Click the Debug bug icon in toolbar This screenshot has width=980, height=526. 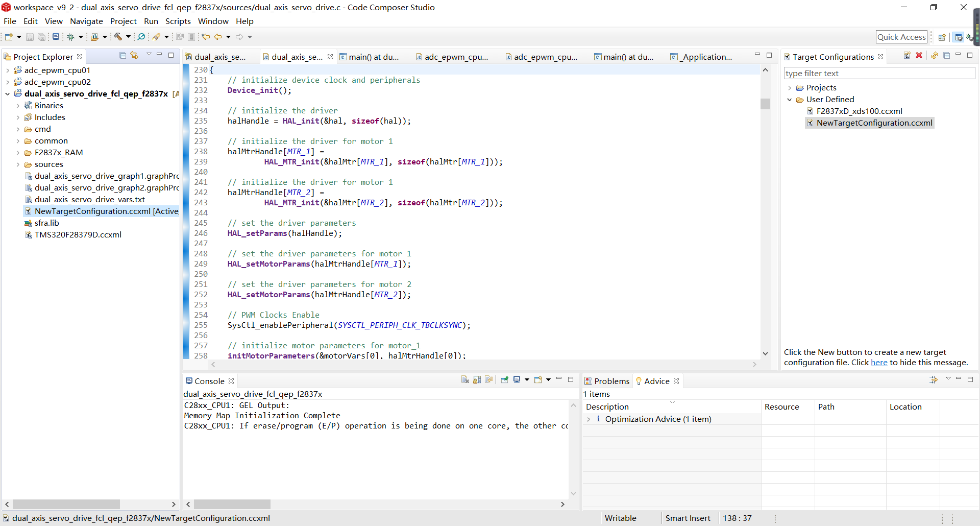(x=71, y=37)
